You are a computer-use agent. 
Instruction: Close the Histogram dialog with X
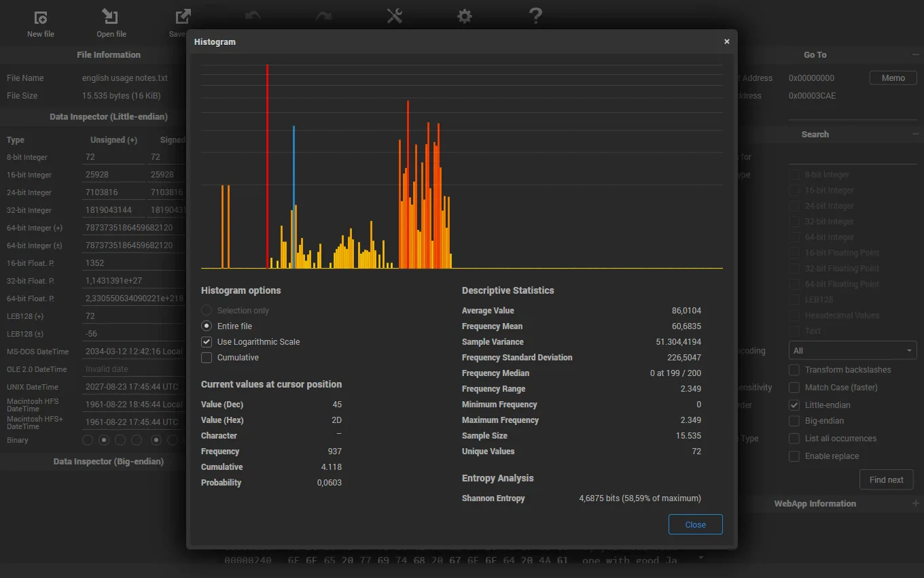(727, 41)
